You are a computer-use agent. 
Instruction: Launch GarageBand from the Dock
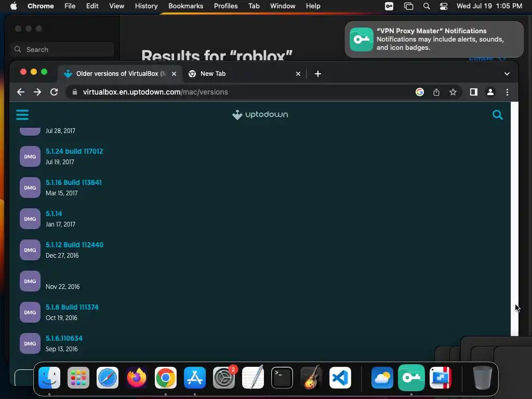point(311,378)
